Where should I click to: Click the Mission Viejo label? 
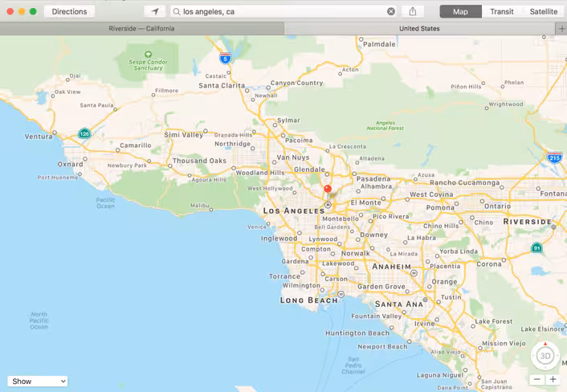[504, 343]
